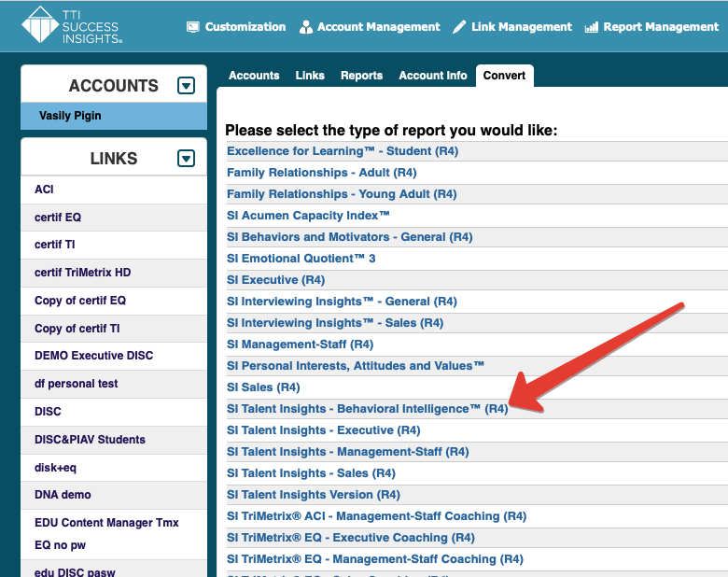
Task: Choose SI Interviewing Insights - Sales (R4)
Action: click(x=335, y=323)
